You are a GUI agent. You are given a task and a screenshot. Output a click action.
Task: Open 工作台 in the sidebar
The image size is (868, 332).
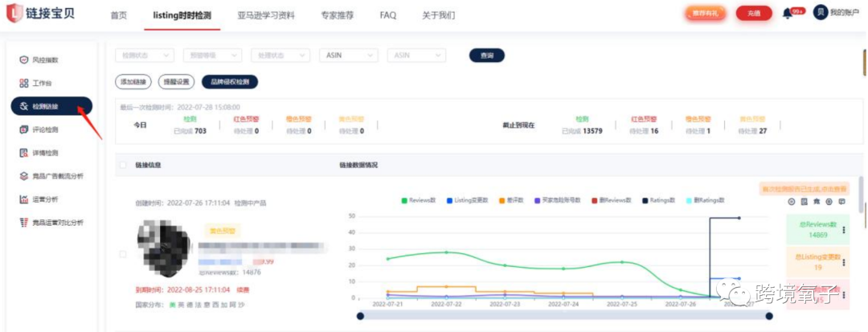point(36,83)
